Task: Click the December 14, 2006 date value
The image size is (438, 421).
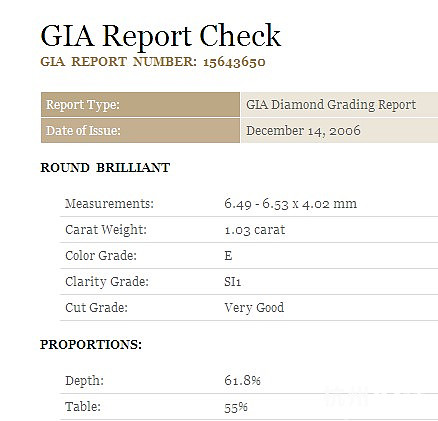Action: [x=303, y=131]
